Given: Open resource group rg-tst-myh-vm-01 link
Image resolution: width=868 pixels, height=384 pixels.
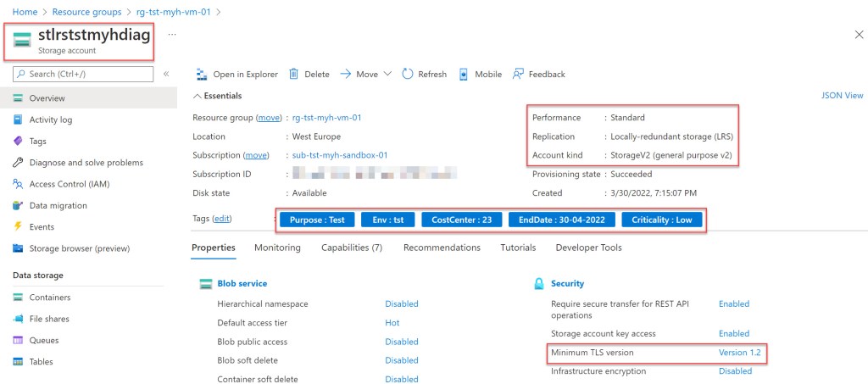Looking at the screenshot, I should click(326, 118).
